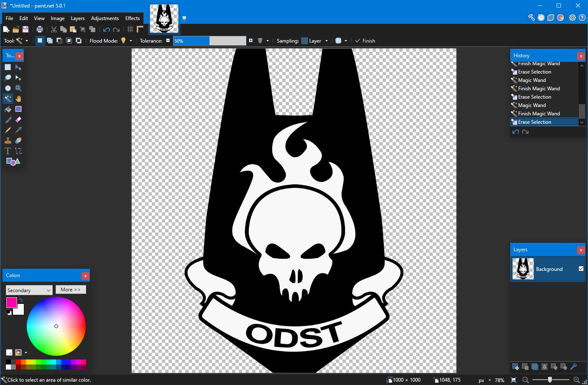Screen dimensions: 588x385
Task: Open Settings gear icon
Action: [x=573, y=18]
